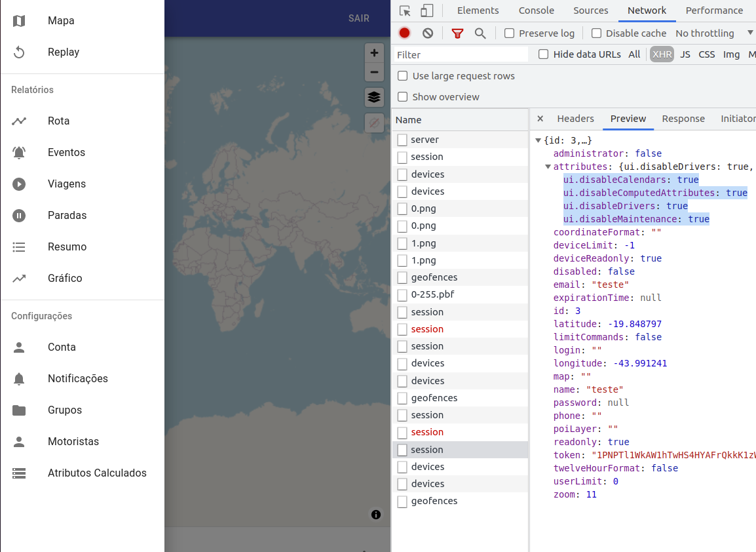Enable the Preserve log checkbox
The width and height of the screenshot is (756, 552).
point(508,33)
